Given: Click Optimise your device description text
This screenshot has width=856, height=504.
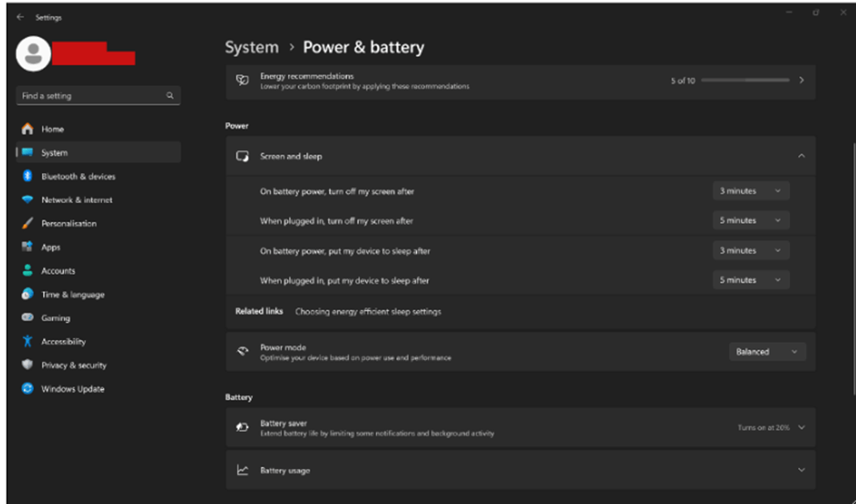Looking at the screenshot, I should [x=356, y=357].
